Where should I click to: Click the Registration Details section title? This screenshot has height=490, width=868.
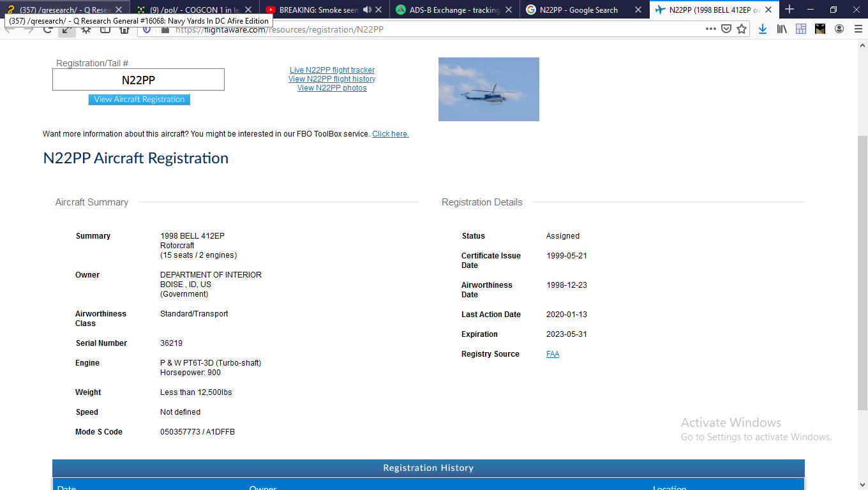point(482,202)
